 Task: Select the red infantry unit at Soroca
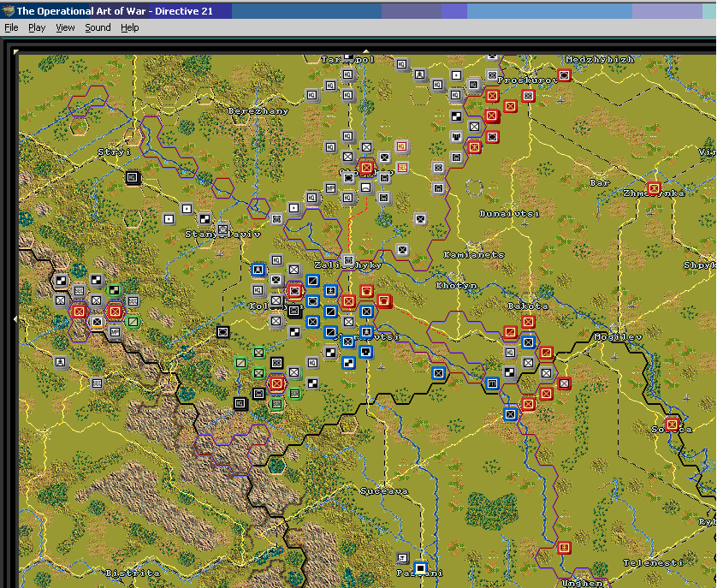coord(672,425)
